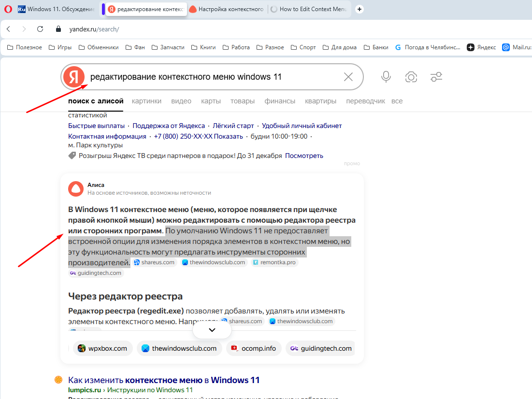
Task: Clear the search query with the X icon
Action: 348,77
